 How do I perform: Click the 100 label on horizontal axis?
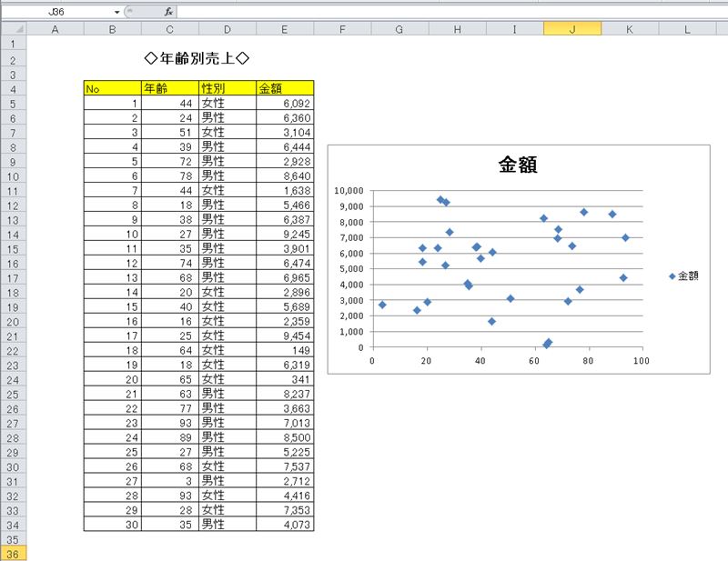click(642, 360)
